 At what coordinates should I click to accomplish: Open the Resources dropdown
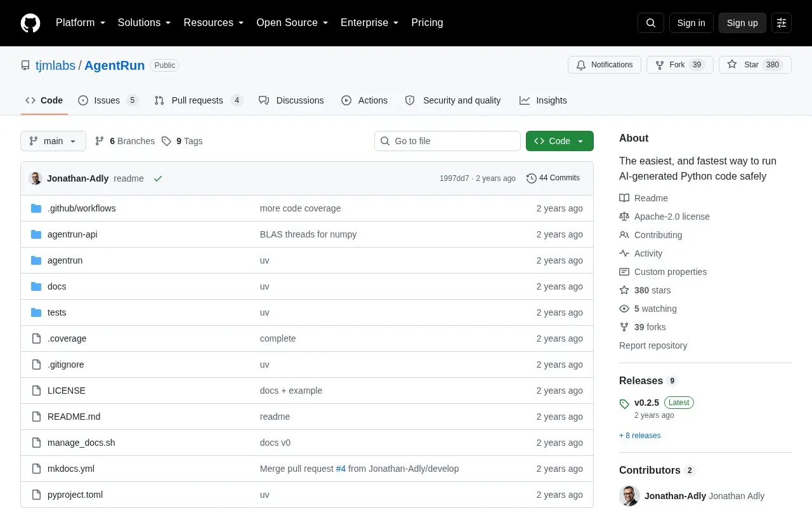[214, 23]
